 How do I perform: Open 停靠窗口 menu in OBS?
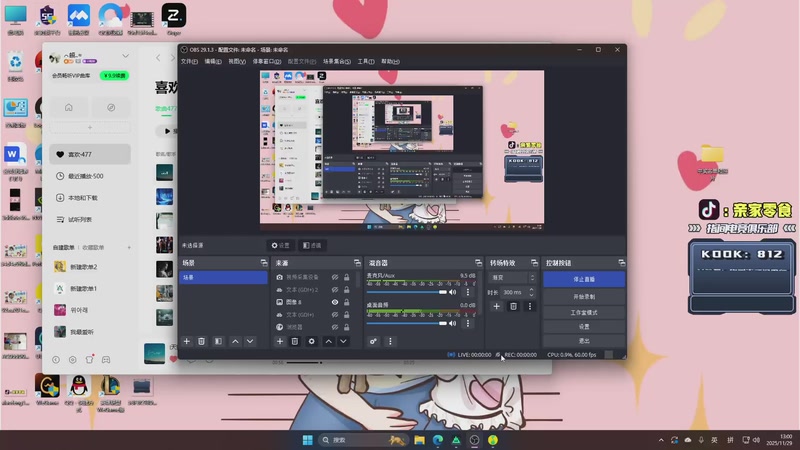(267, 62)
